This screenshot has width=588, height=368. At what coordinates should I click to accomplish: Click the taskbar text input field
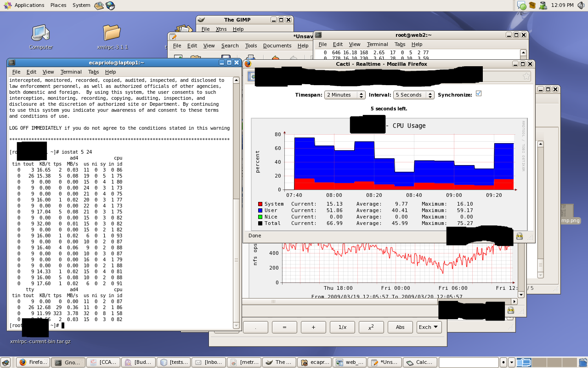click(x=469, y=362)
